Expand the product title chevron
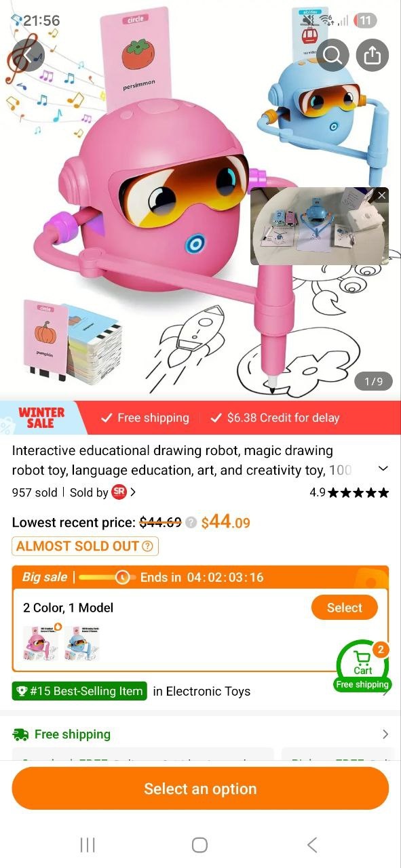 point(383,469)
